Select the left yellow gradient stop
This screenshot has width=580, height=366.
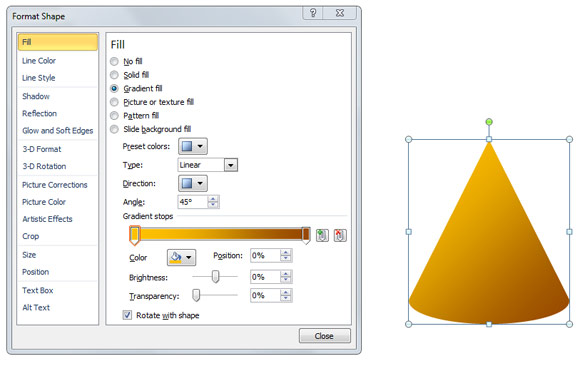(x=135, y=235)
